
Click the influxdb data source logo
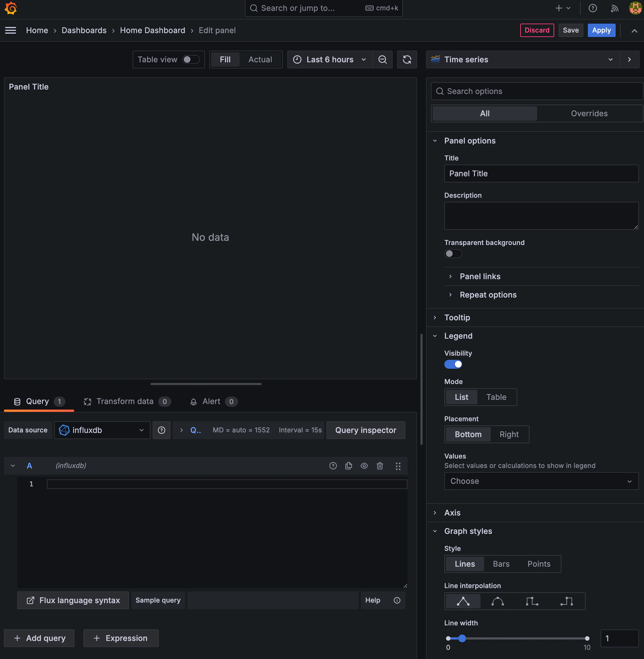tap(64, 430)
